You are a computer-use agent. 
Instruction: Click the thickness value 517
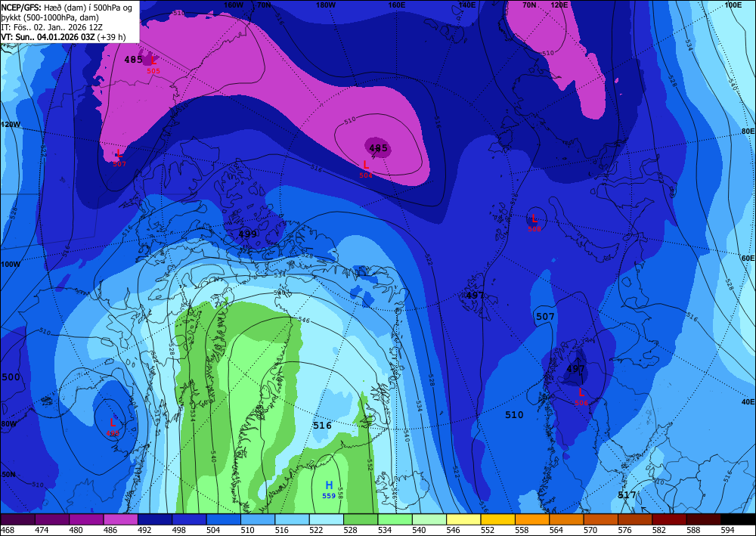click(x=627, y=495)
